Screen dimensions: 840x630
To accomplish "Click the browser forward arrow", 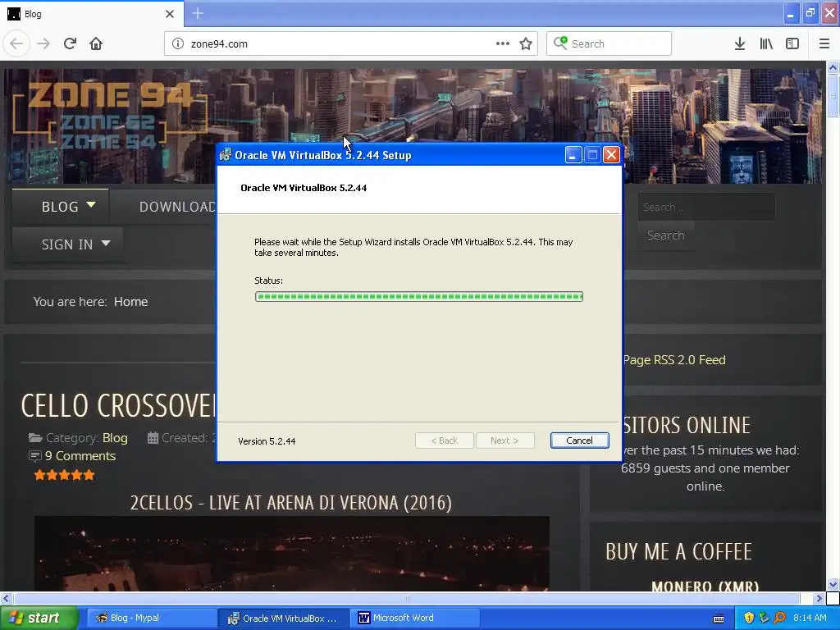I will (x=43, y=43).
